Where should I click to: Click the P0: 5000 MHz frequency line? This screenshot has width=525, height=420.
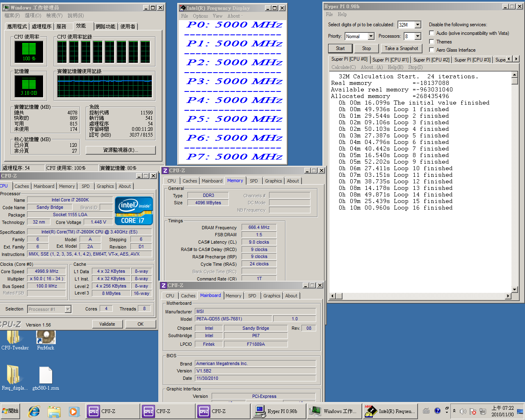click(234, 25)
